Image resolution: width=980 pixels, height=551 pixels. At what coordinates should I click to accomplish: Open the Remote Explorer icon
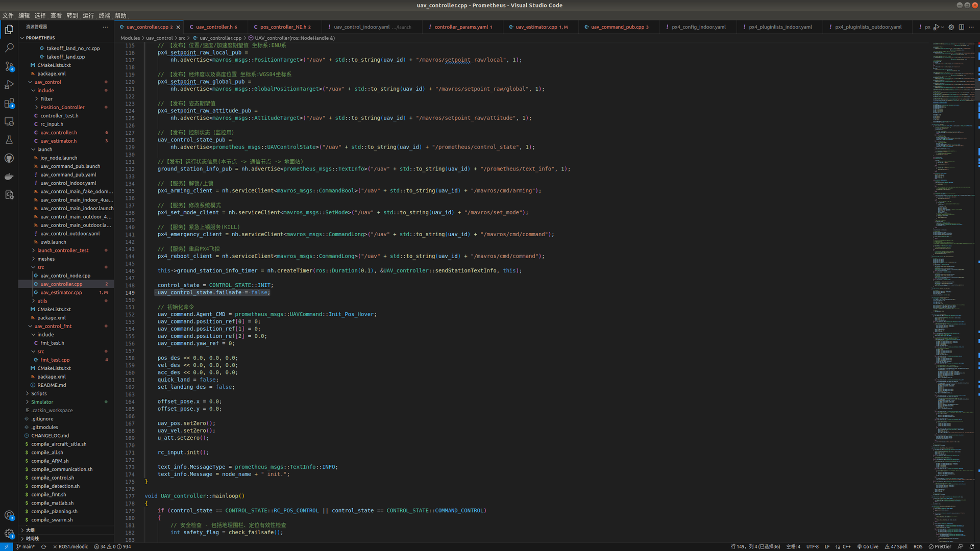coord(9,121)
